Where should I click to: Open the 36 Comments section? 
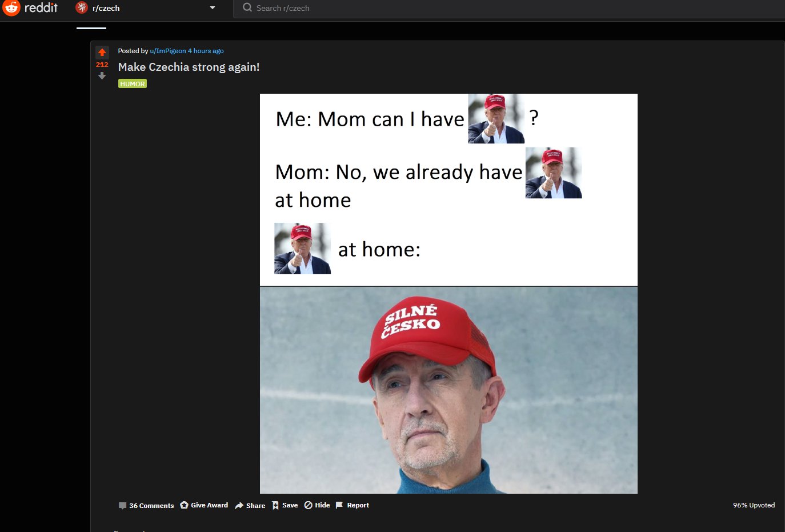pyautogui.click(x=146, y=506)
